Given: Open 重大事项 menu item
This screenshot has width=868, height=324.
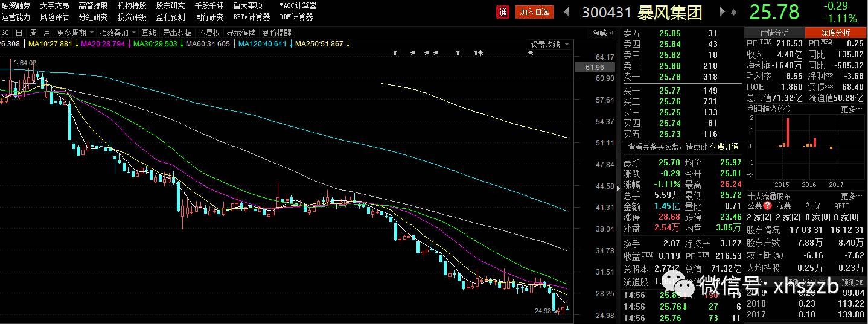Looking at the screenshot, I should tap(247, 5).
